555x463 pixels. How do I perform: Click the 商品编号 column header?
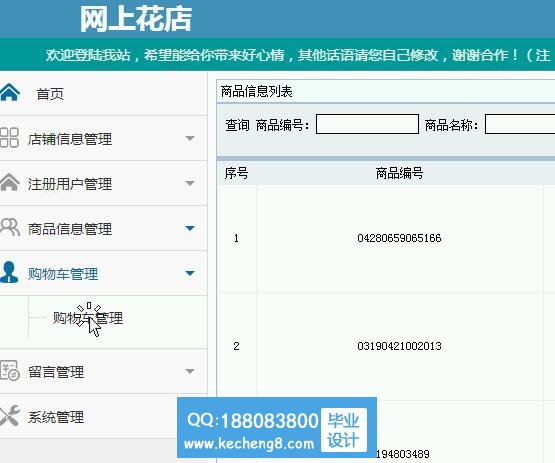(x=399, y=173)
